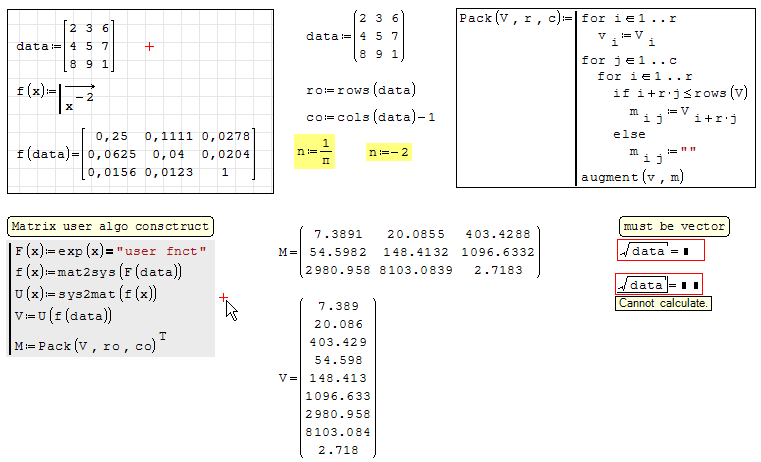This screenshot has height=462, width=761.
Task: Click the red crosshair insertion cursor
Action: click(x=149, y=47)
